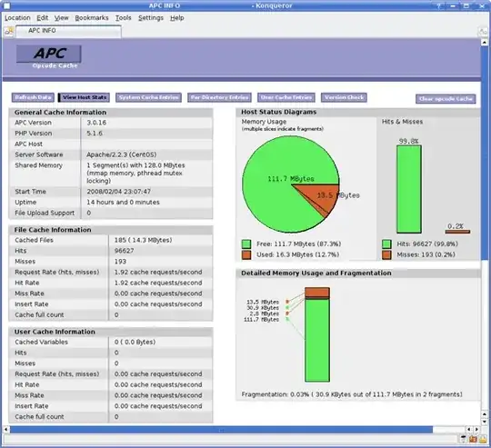This screenshot has height=448, width=491.
Task: Click the yellow status bar icon at far right
Action: (x=483, y=439)
